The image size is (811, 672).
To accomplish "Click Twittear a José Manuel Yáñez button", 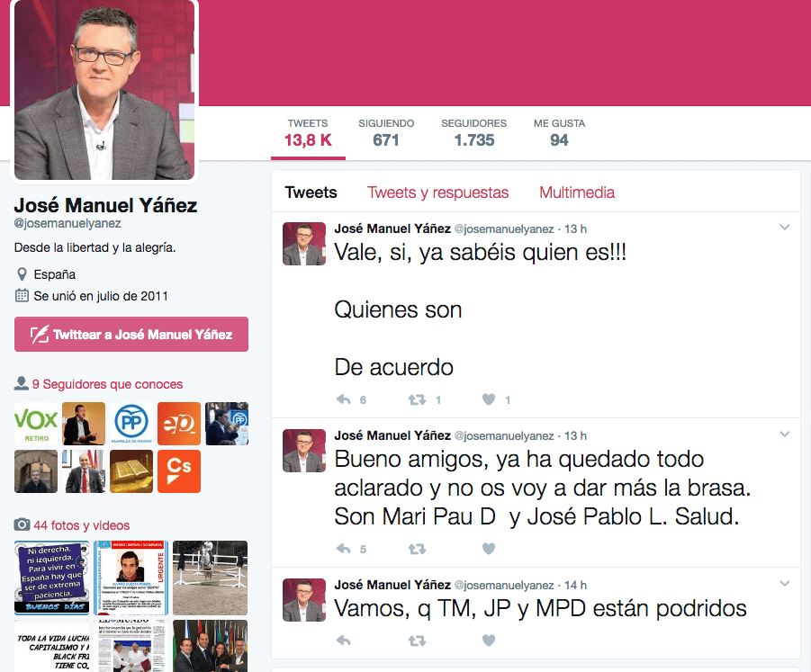I will [x=131, y=335].
